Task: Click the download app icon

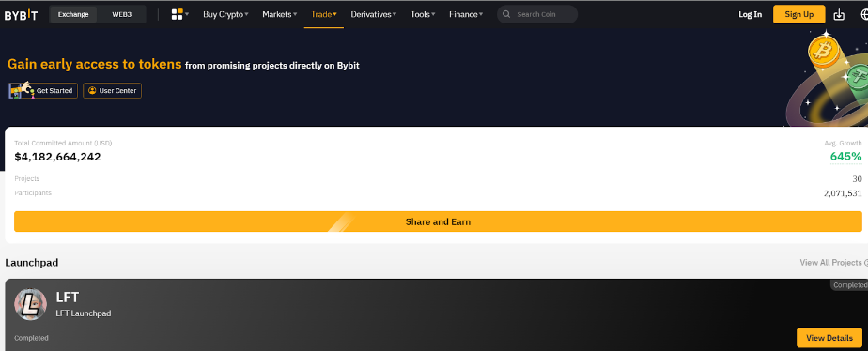Action: (839, 14)
